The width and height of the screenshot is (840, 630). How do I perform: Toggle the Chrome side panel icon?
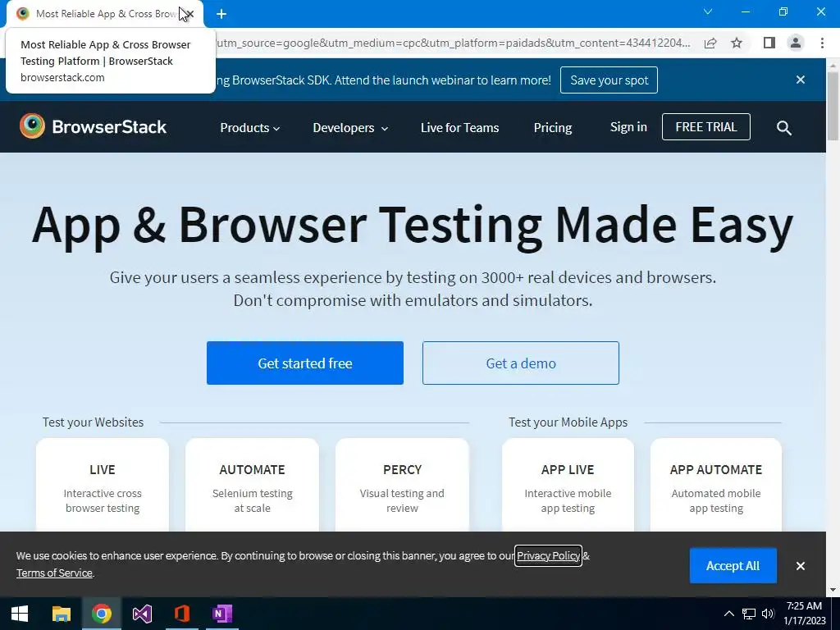click(x=769, y=43)
